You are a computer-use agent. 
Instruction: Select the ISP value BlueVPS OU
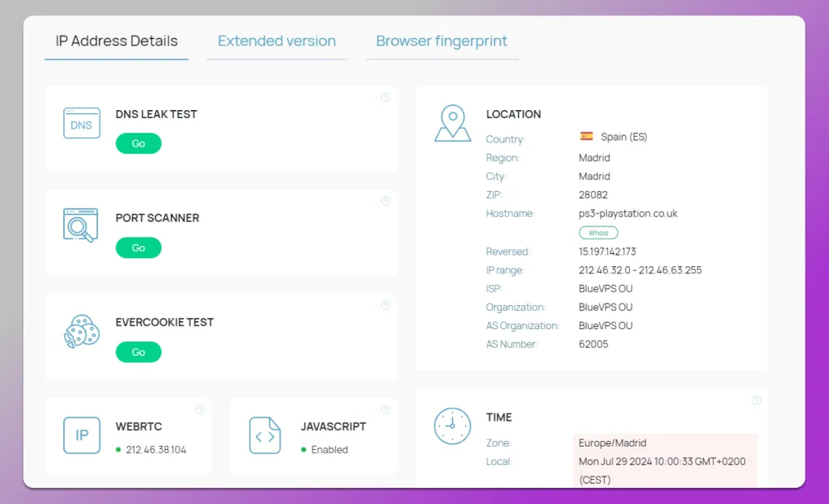click(x=606, y=289)
